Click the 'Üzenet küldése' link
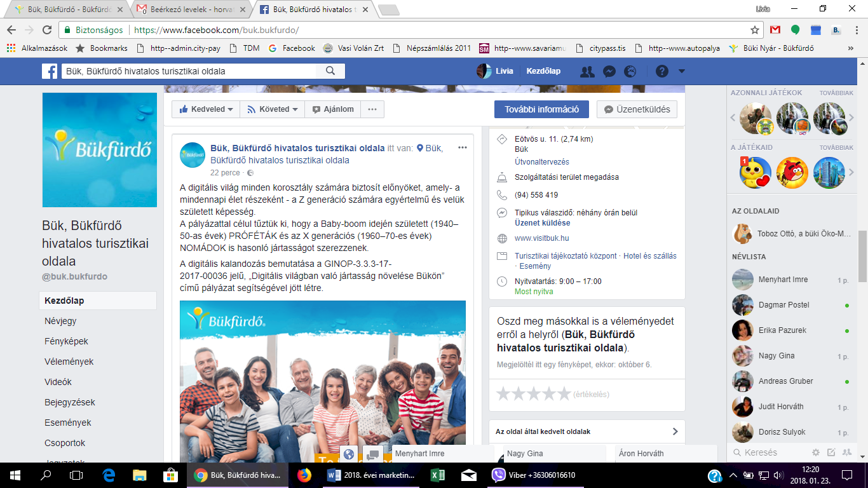Screen dimensions: 868x488 pyautogui.click(x=543, y=223)
